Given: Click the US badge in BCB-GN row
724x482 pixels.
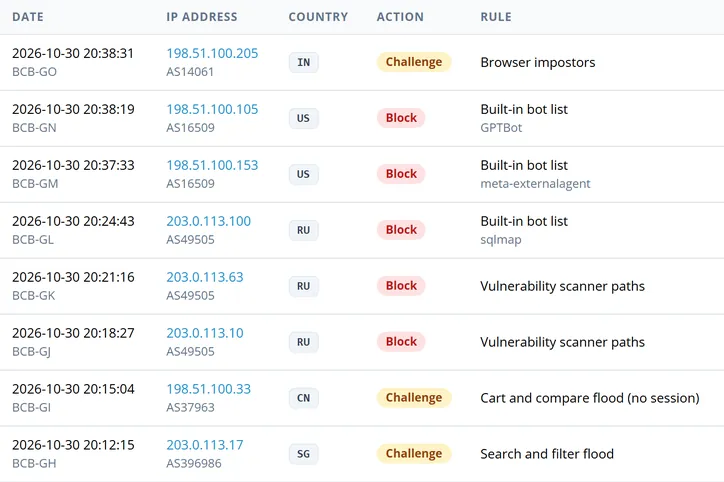Looking at the screenshot, I should point(303,118).
